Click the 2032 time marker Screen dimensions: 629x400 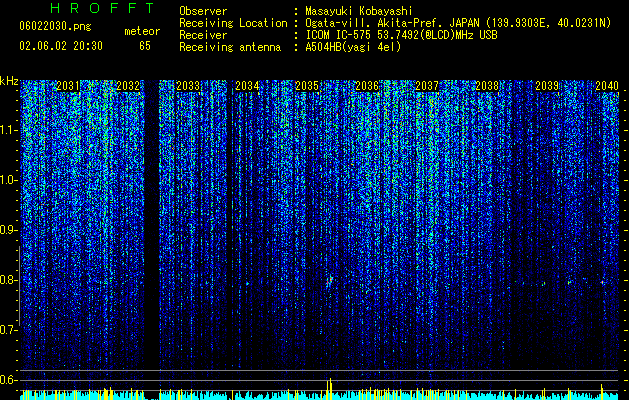[128, 86]
